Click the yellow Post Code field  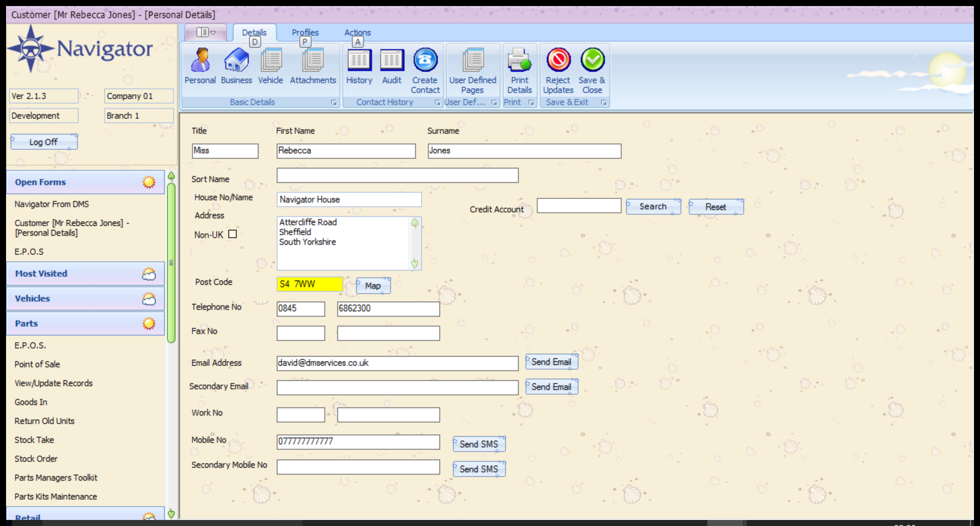tap(310, 284)
